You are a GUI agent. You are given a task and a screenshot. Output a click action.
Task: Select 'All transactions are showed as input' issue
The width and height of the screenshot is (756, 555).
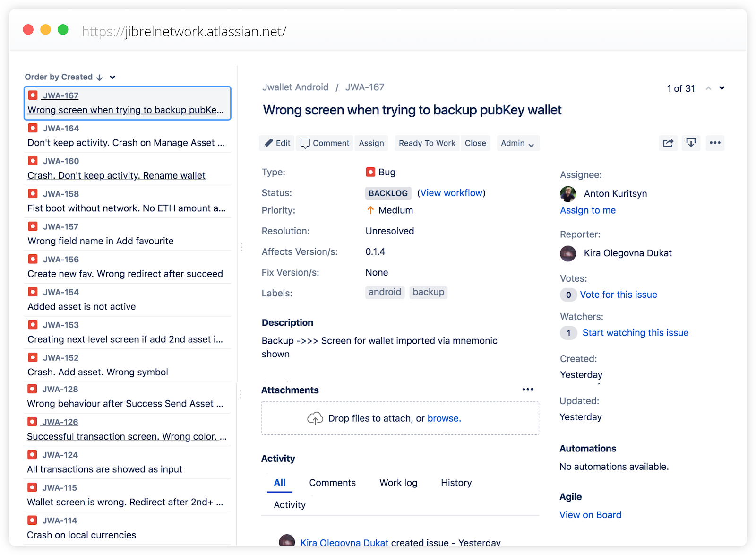[127, 462]
